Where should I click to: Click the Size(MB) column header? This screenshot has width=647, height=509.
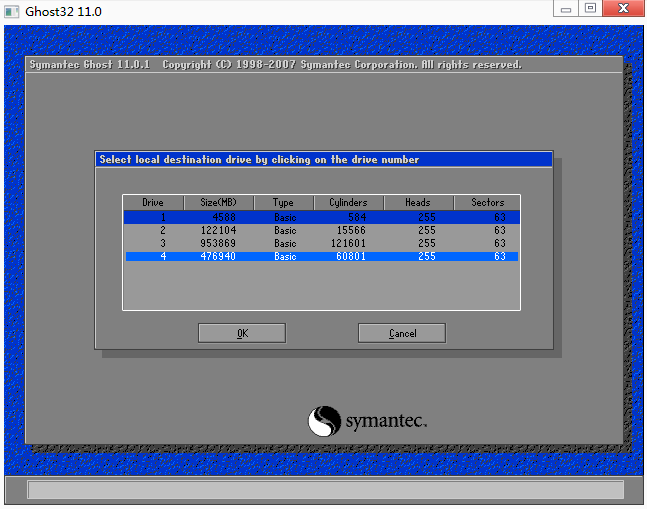[219, 203]
